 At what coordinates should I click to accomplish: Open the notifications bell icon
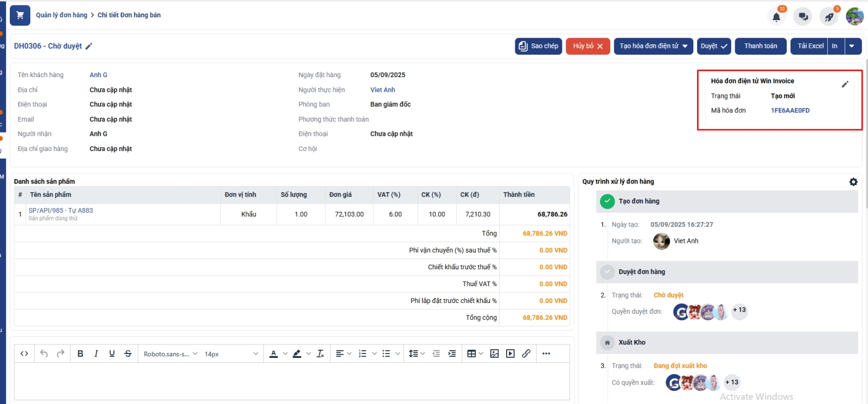(776, 17)
